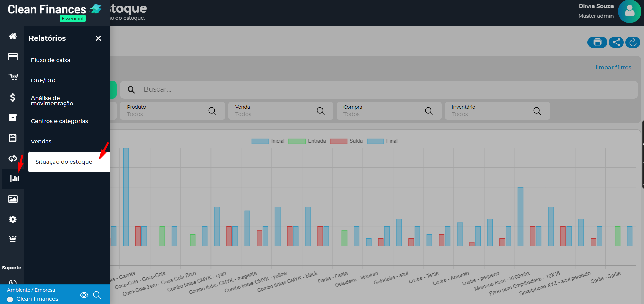Close the Relatórios panel
The height and width of the screenshot is (304, 644).
(x=98, y=38)
